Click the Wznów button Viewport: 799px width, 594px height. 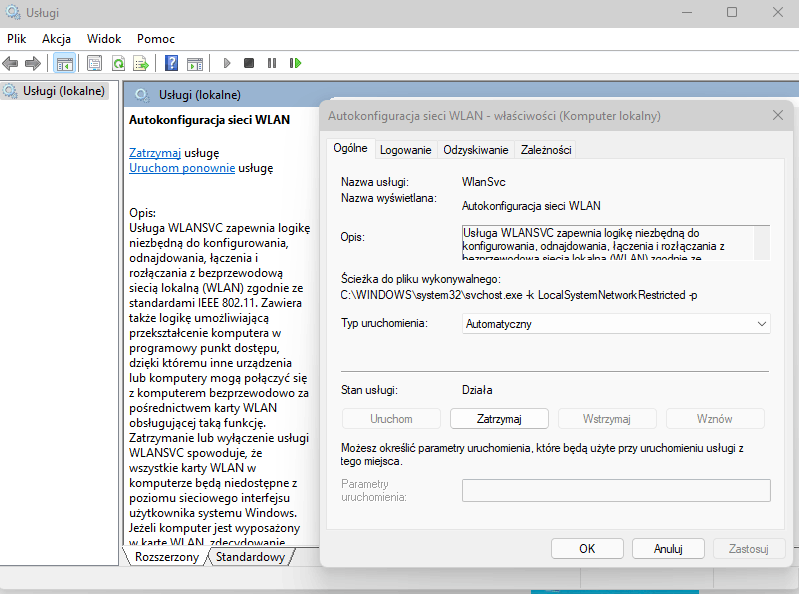715,419
